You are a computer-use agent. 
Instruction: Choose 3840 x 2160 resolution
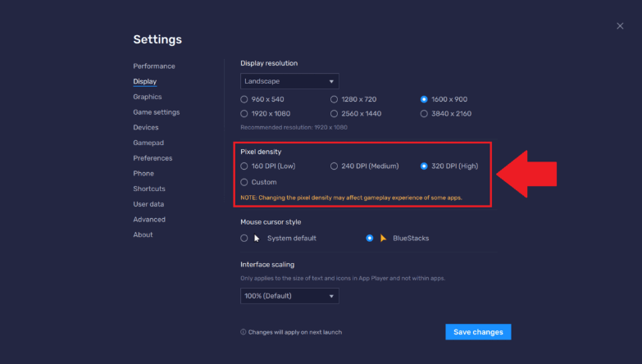(424, 114)
